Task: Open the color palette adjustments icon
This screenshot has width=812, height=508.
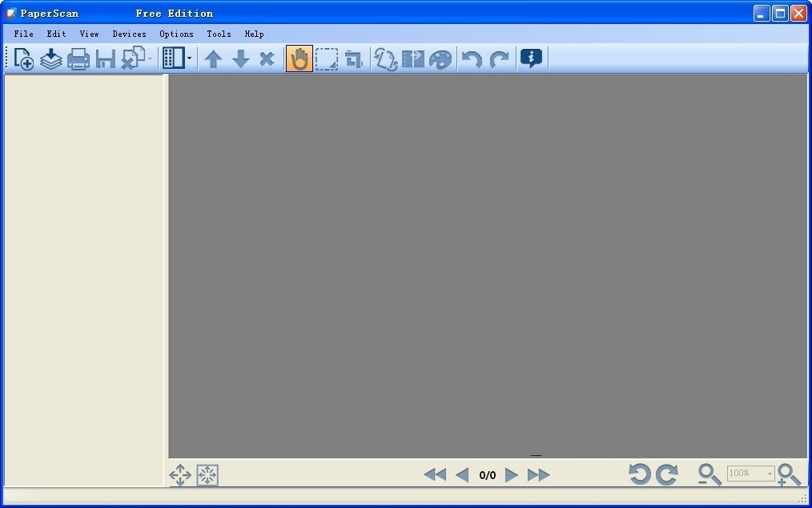Action: (x=440, y=58)
